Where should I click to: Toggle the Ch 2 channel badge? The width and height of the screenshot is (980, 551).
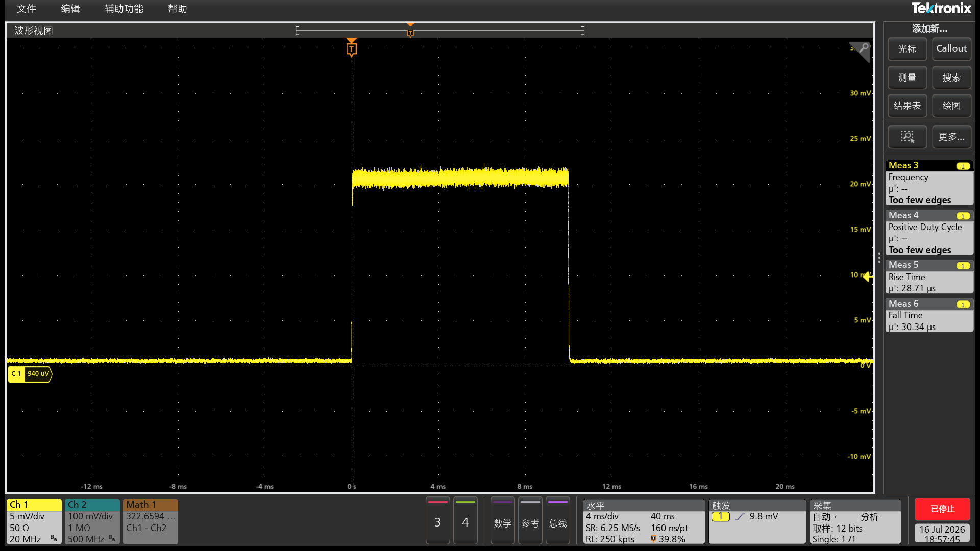[92, 521]
